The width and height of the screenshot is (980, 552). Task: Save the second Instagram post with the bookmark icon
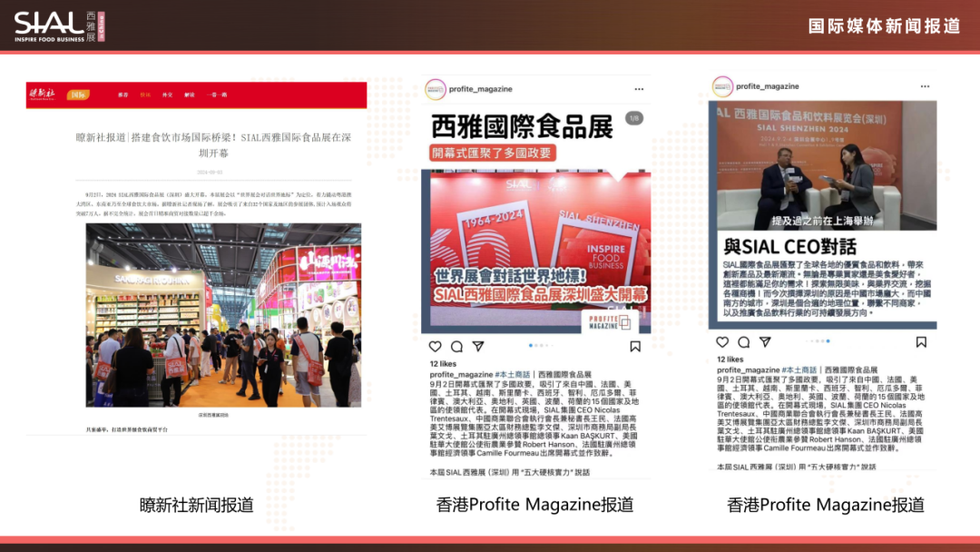click(x=921, y=343)
